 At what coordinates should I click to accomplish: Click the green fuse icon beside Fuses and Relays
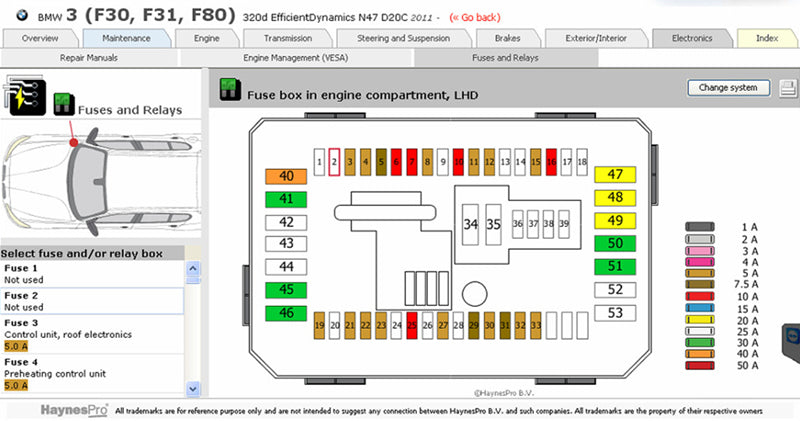point(62,102)
